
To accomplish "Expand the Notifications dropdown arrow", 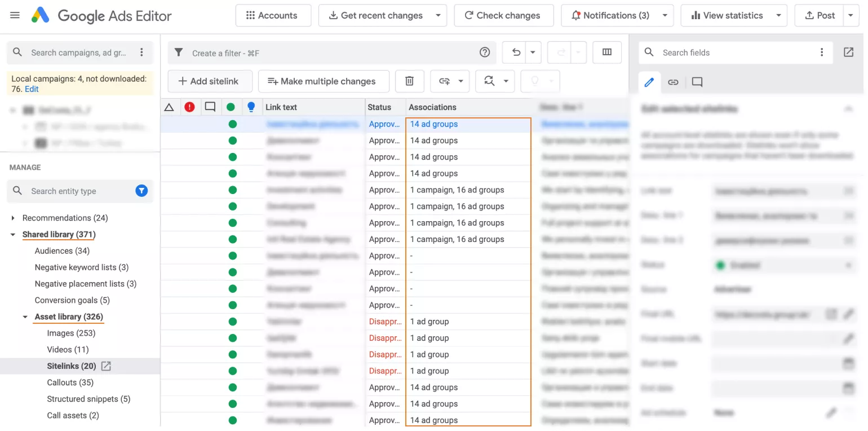I will tap(666, 15).
